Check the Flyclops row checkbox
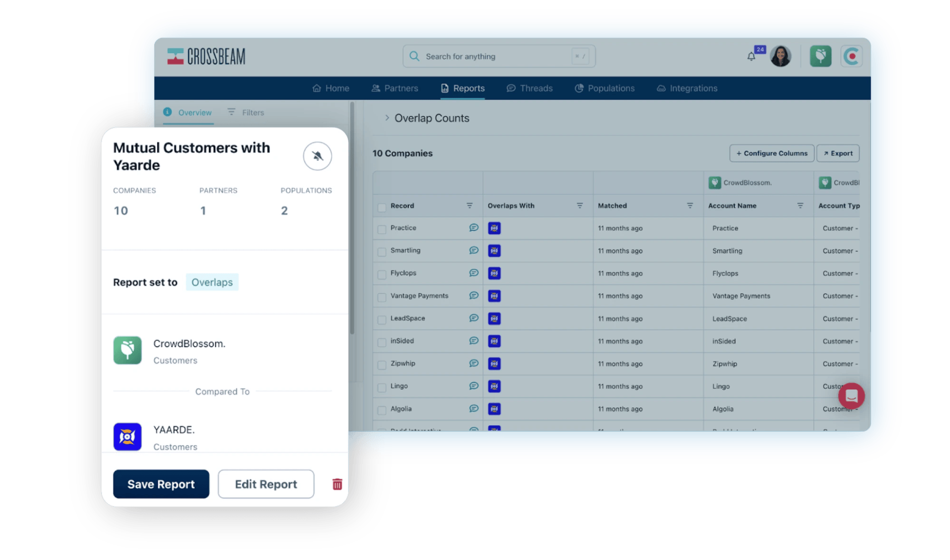 click(x=382, y=275)
